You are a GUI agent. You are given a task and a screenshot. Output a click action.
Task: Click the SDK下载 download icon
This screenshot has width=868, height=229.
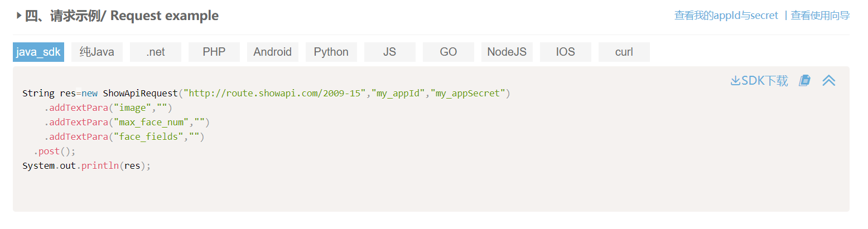tap(735, 81)
